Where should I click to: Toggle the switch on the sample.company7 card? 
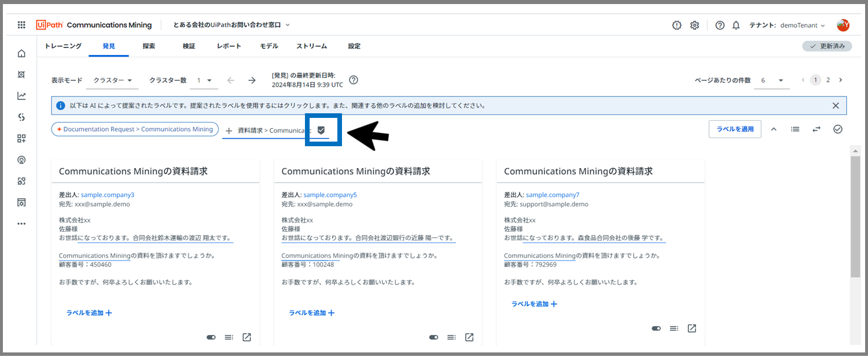pyautogui.click(x=656, y=328)
